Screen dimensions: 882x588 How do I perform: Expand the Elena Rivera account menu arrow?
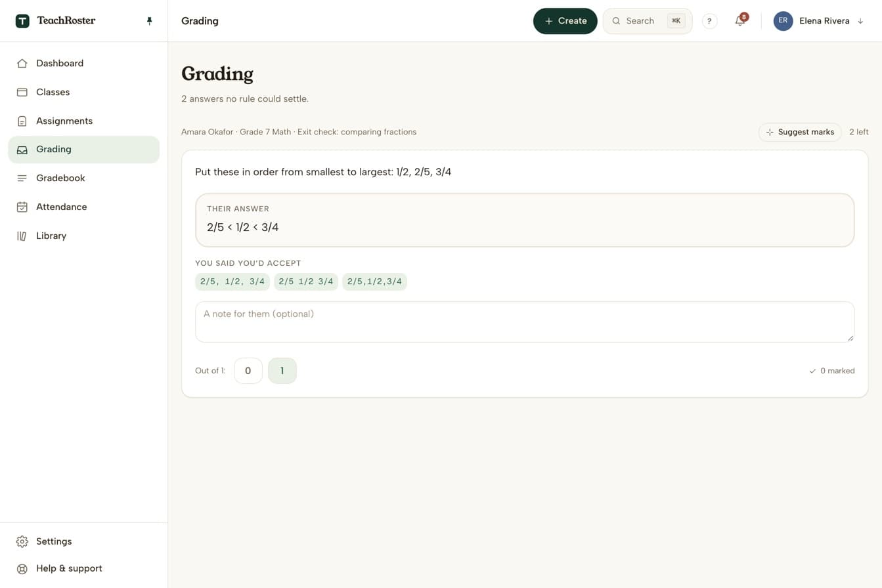[860, 21]
